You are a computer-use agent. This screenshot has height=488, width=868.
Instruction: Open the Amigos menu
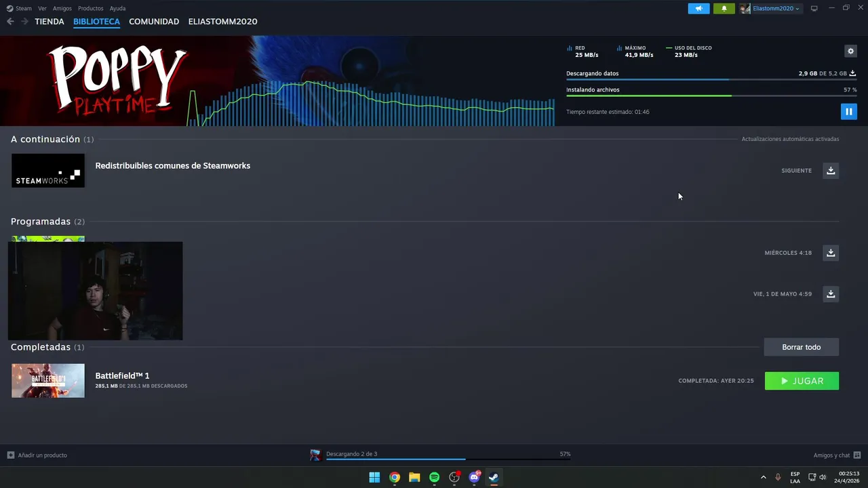[62, 8]
